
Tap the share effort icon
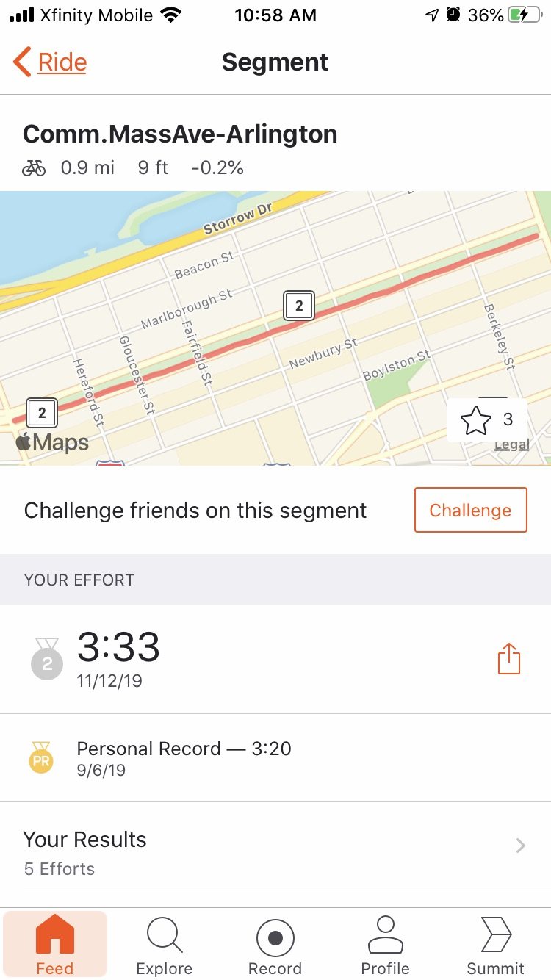point(508,659)
